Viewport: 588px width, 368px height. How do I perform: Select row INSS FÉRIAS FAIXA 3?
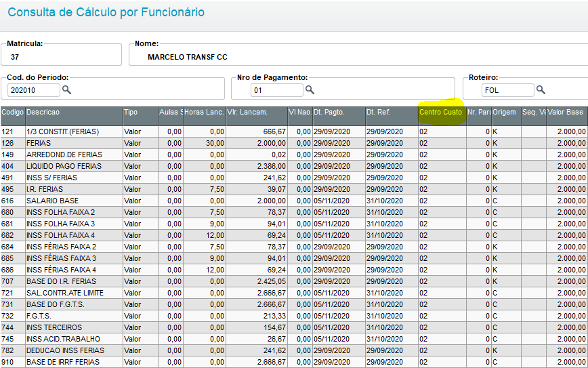tap(294, 258)
